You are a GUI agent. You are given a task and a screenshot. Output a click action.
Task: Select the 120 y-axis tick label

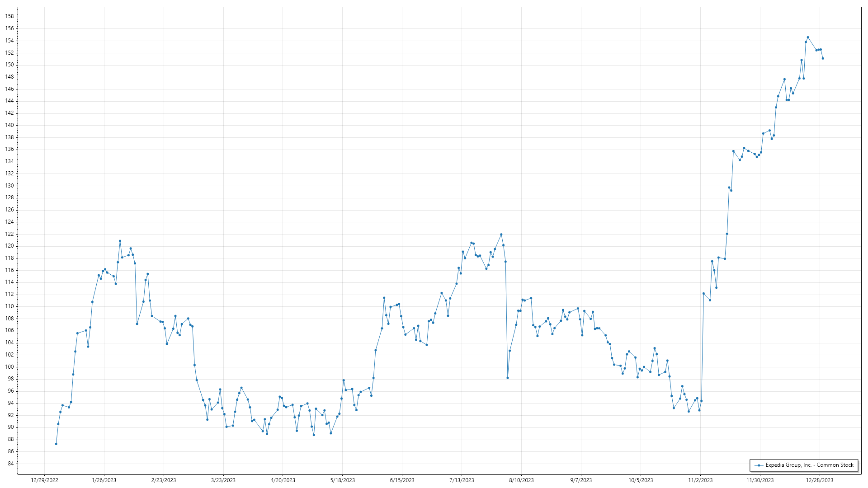(x=9, y=246)
